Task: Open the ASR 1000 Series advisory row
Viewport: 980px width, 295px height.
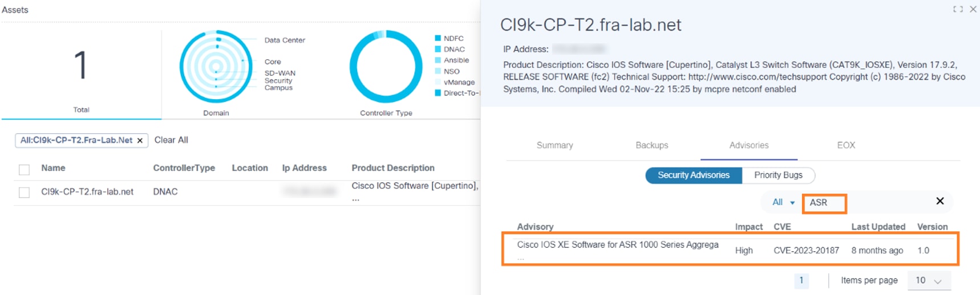Action: click(x=617, y=245)
